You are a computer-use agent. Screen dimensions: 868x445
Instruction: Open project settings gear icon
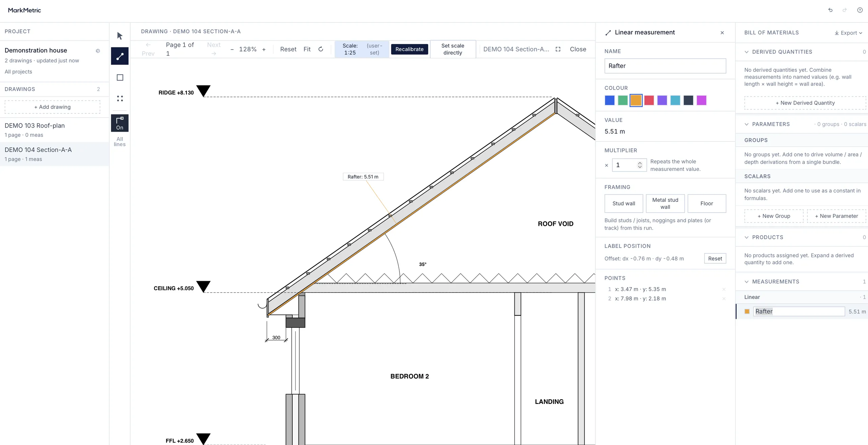(98, 51)
